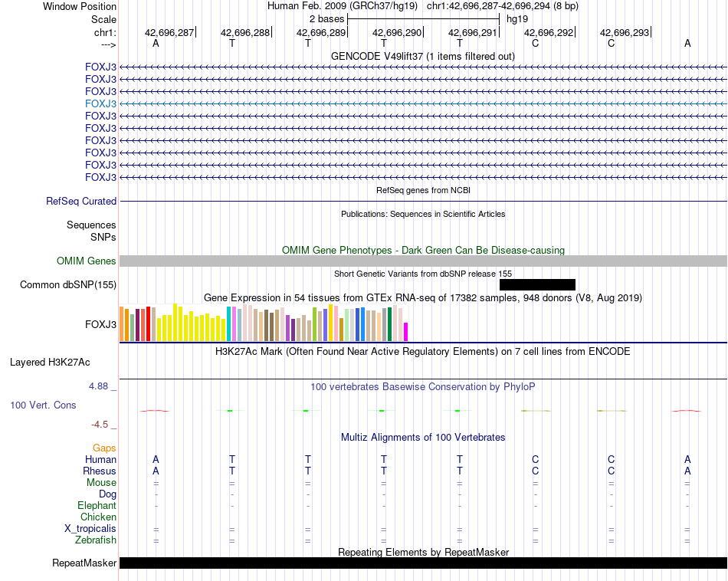
Task: Click the '--->' sequence direction arrow label
Action: (108, 45)
